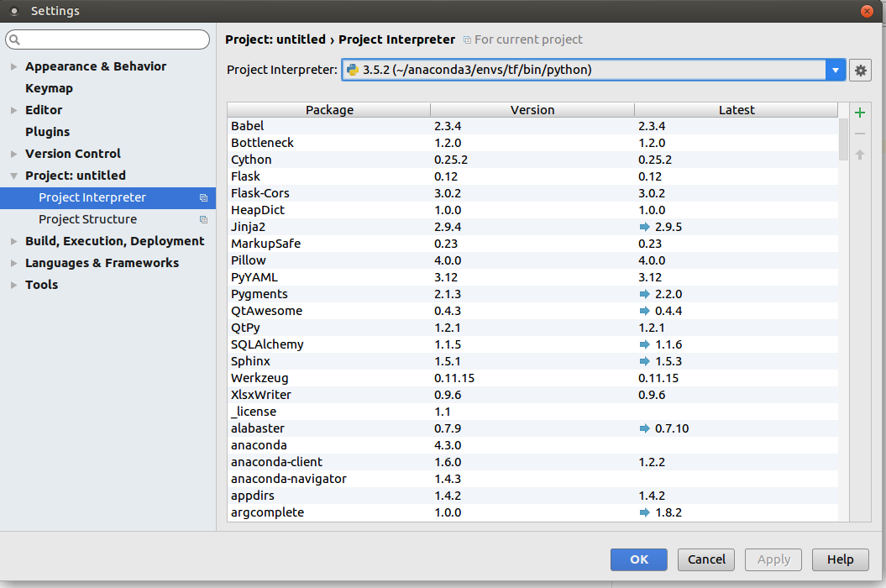Click the Help button
The image size is (886, 588).
tap(841, 559)
